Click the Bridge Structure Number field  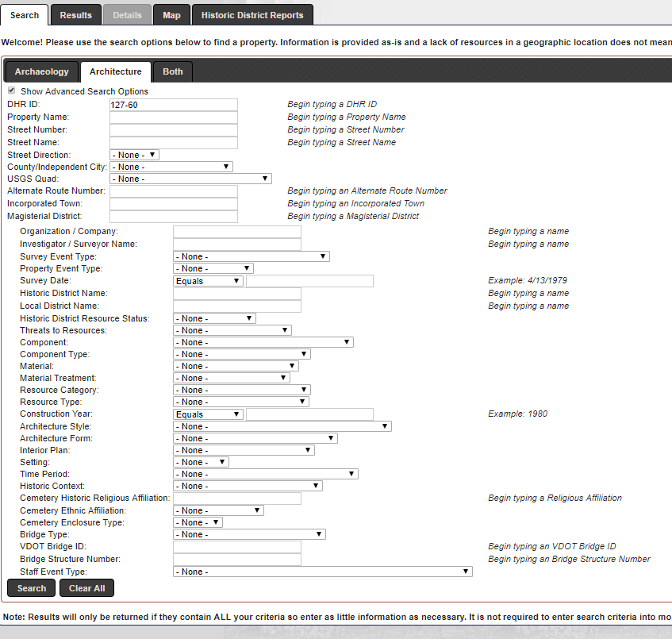point(237,560)
